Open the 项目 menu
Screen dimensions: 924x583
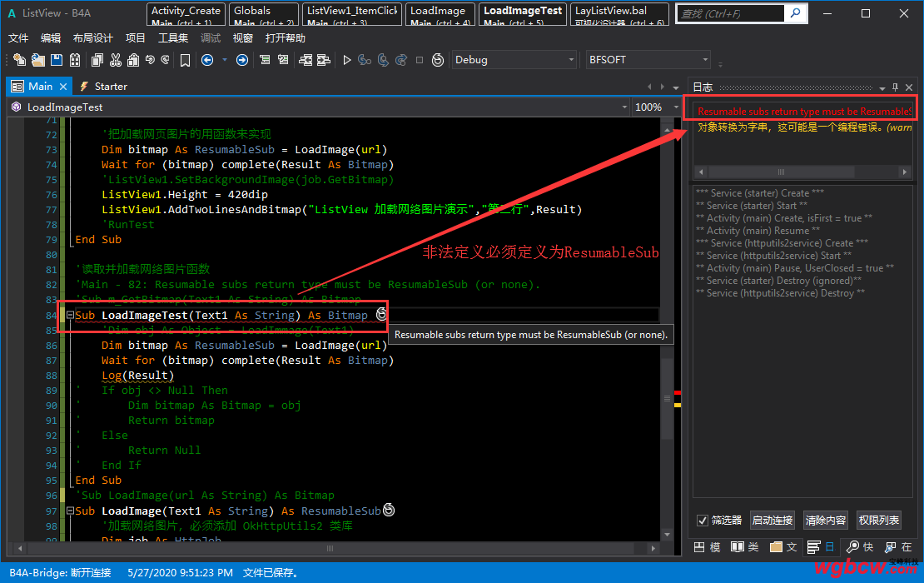tap(136, 37)
